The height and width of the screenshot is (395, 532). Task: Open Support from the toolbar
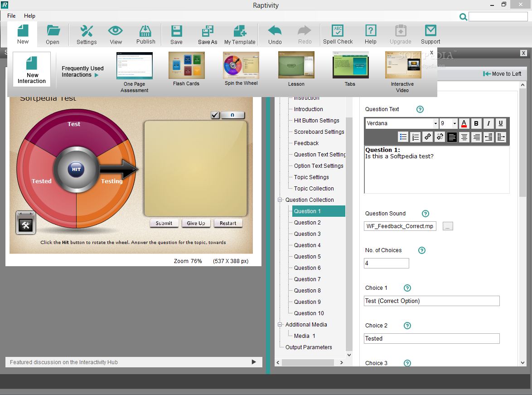[x=430, y=34]
